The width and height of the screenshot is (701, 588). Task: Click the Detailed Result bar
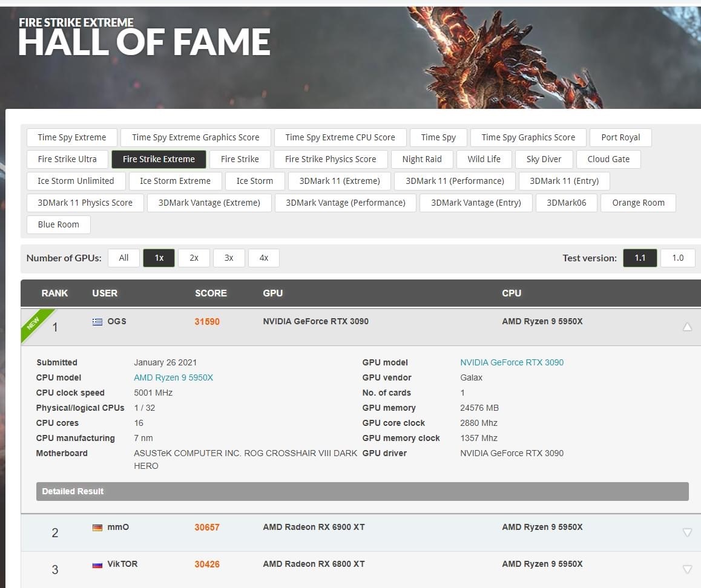362,491
